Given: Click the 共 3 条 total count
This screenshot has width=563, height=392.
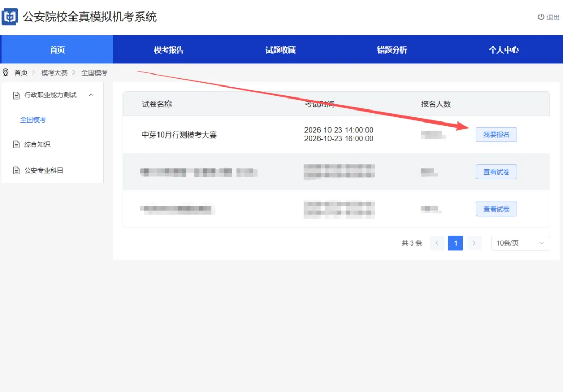Looking at the screenshot, I should pos(411,243).
